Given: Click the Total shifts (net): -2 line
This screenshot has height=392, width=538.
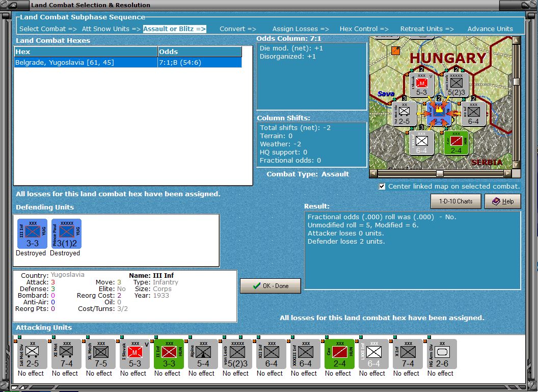Looking at the screenshot, I should tap(295, 127).
